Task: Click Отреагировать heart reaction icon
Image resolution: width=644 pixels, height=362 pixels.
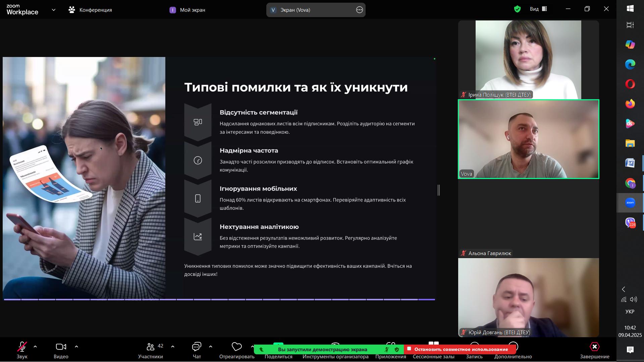Action: tap(236, 347)
